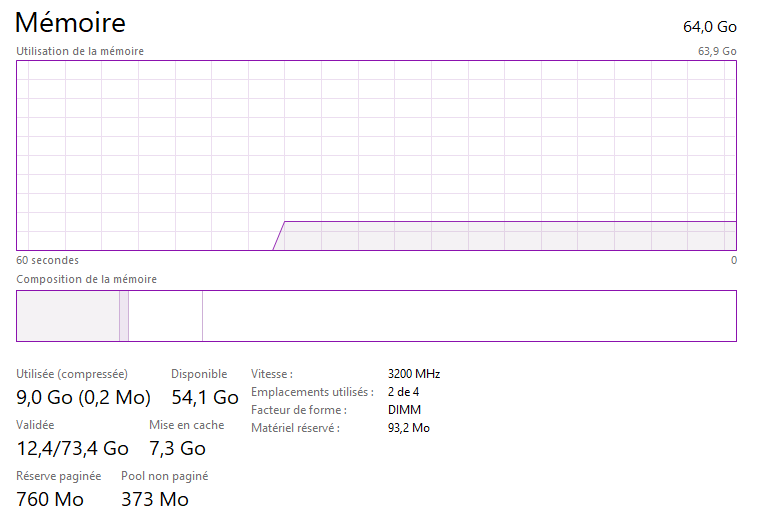Click the in-use segment of memory composition bar
The image size is (757, 530).
click(68, 316)
